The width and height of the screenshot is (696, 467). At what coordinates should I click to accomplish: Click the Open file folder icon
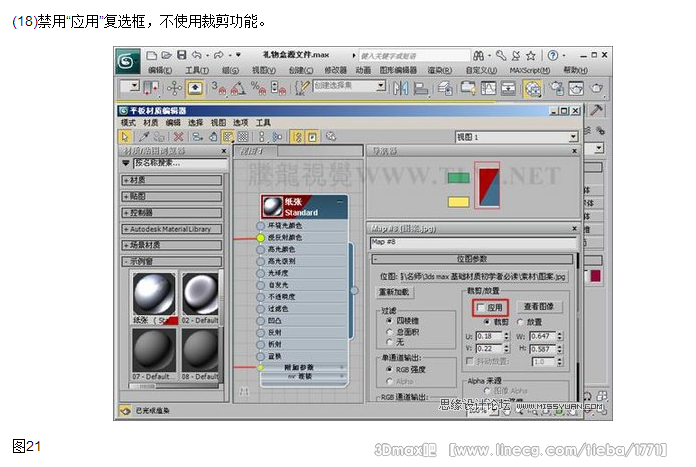tap(166, 55)
